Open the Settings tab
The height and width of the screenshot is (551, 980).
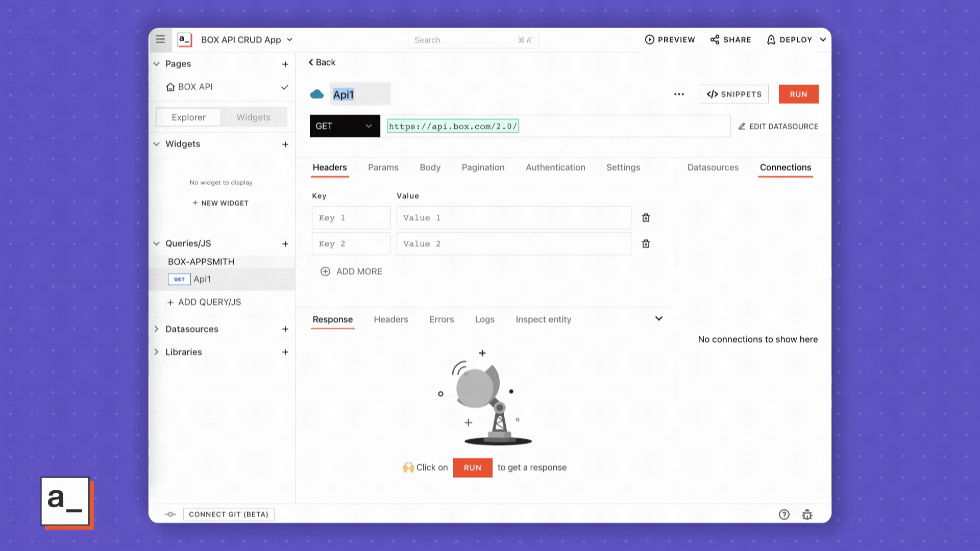pyautogui.click(x=623, y=167)
